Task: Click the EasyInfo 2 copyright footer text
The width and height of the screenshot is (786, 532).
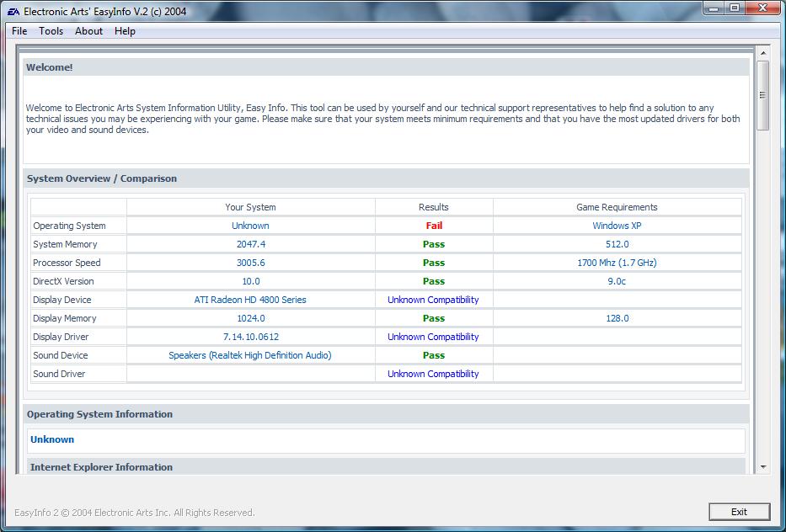Action: pyautogui.click(x=134, y=513)
